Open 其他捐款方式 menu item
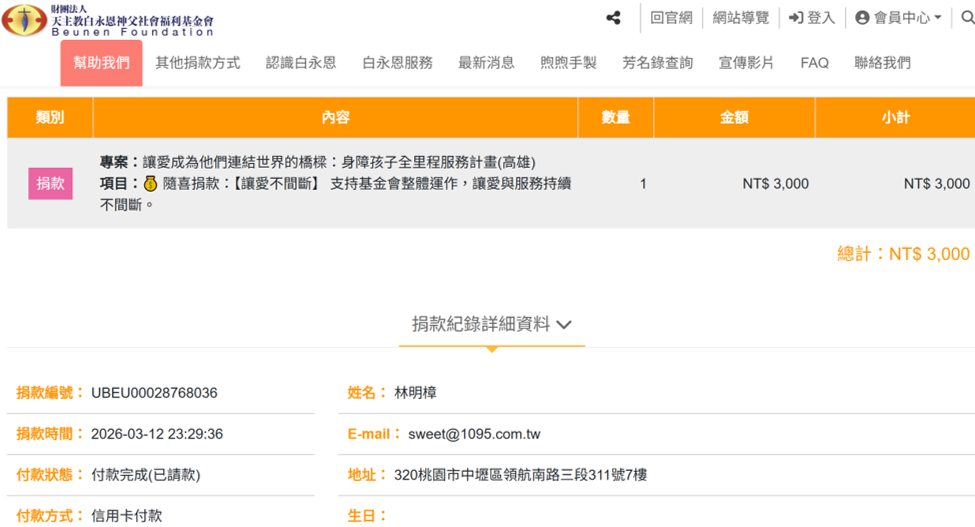Screen dimensions: 975x527 197,63
